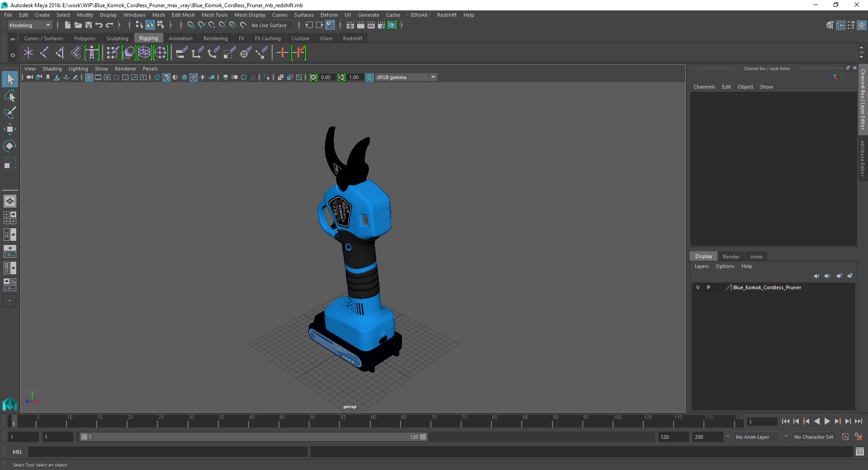Viewport: 868px width, 470px height.
Task: Save the scene with the disk icon
Action: click(89, 25)
